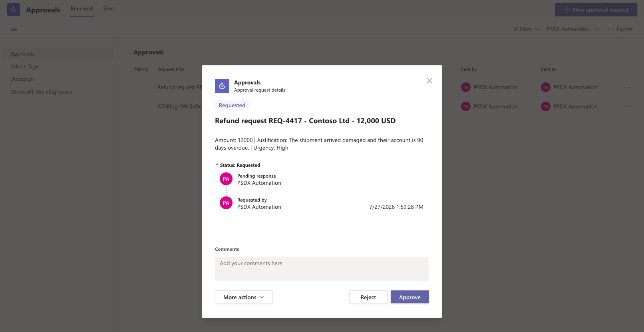Open more options for Refund request row
Image resolution: width=644 pixels, height=332 pixels.
coord(627,87)
